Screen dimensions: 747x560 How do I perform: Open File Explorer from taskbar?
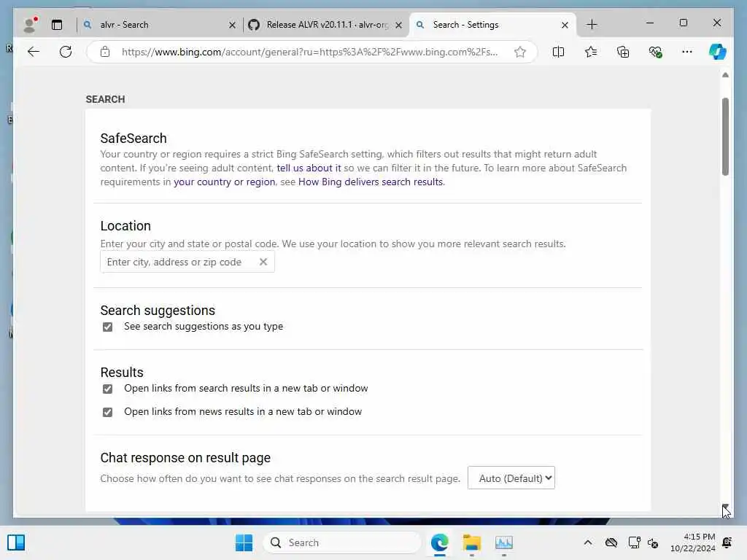click(x=472, y=542)
